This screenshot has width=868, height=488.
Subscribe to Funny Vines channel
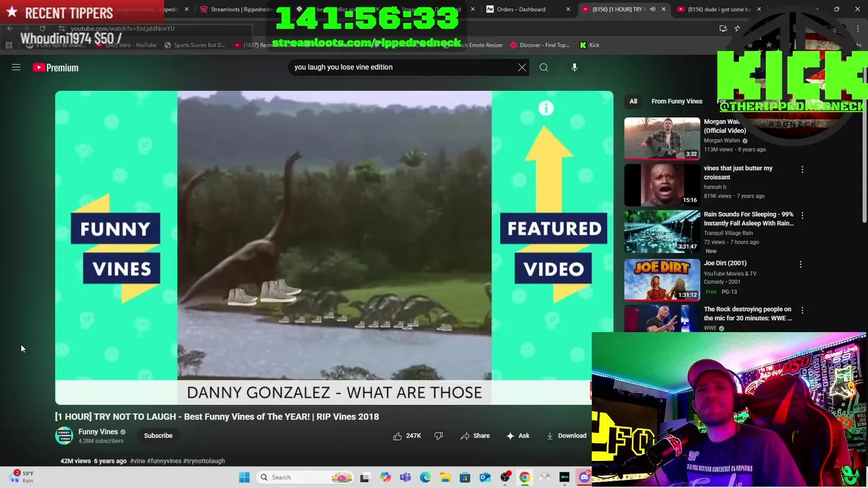tap(158, 436)
